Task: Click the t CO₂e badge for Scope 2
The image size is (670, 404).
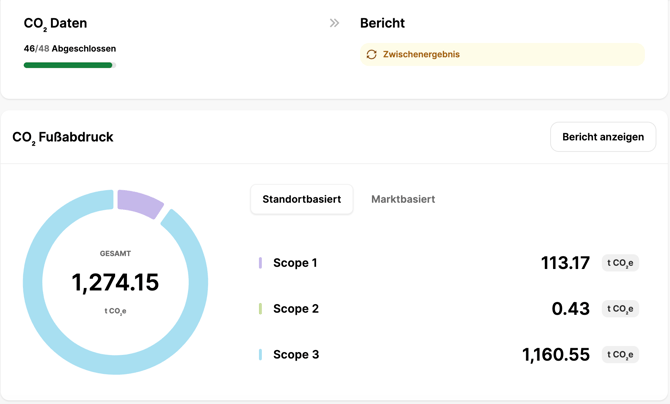Action: pyautogui.click(x=620, y=309)
